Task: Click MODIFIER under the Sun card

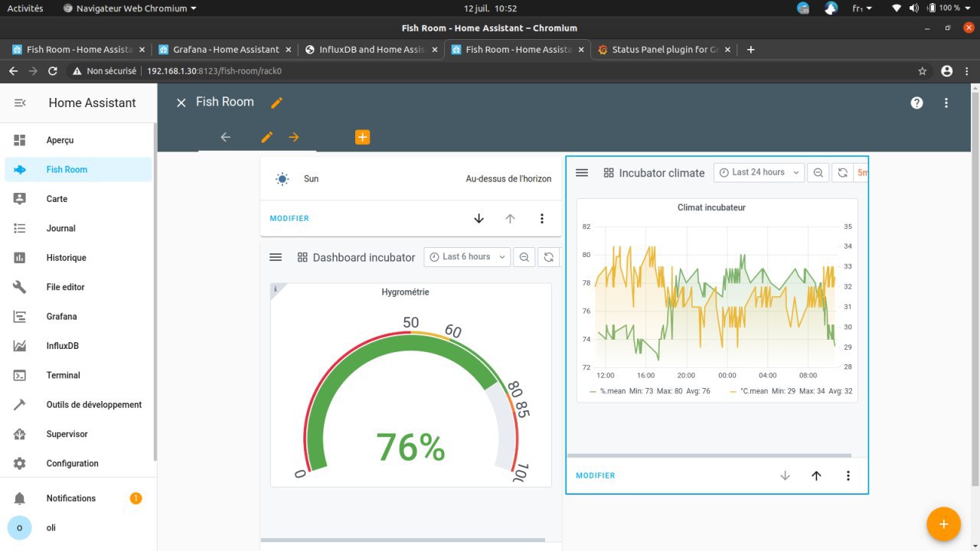Action: coord(289,219)
